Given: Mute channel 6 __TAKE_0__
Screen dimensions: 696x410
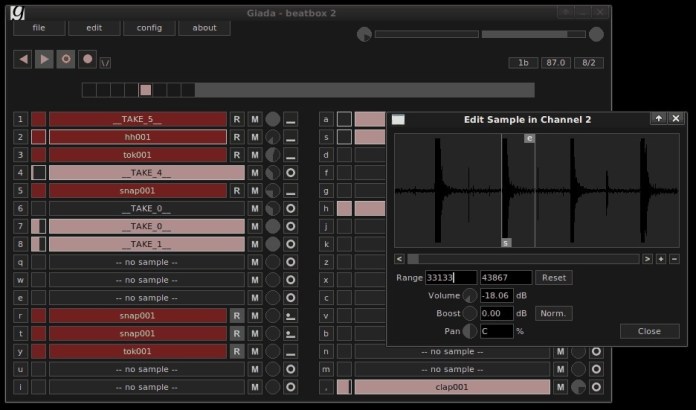Looking at the screenshot, I should pos(255,209).
